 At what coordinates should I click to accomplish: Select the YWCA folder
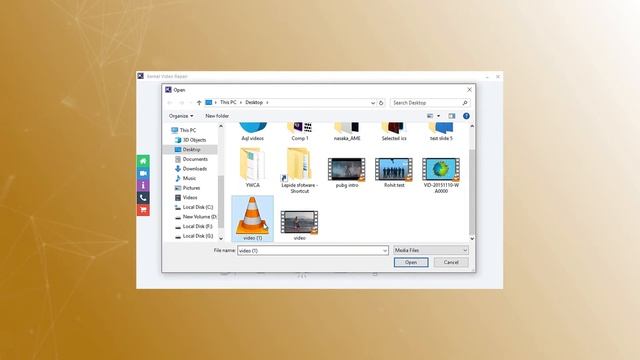point(252,168)
